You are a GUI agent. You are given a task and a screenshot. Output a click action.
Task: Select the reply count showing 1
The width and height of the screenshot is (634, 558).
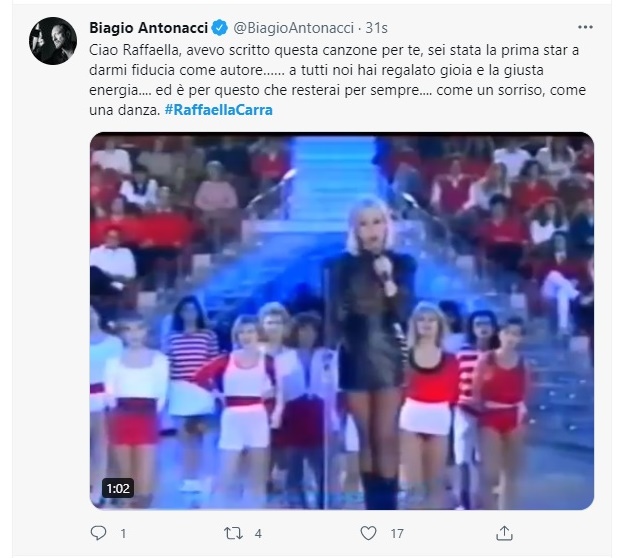pos(123,534)
